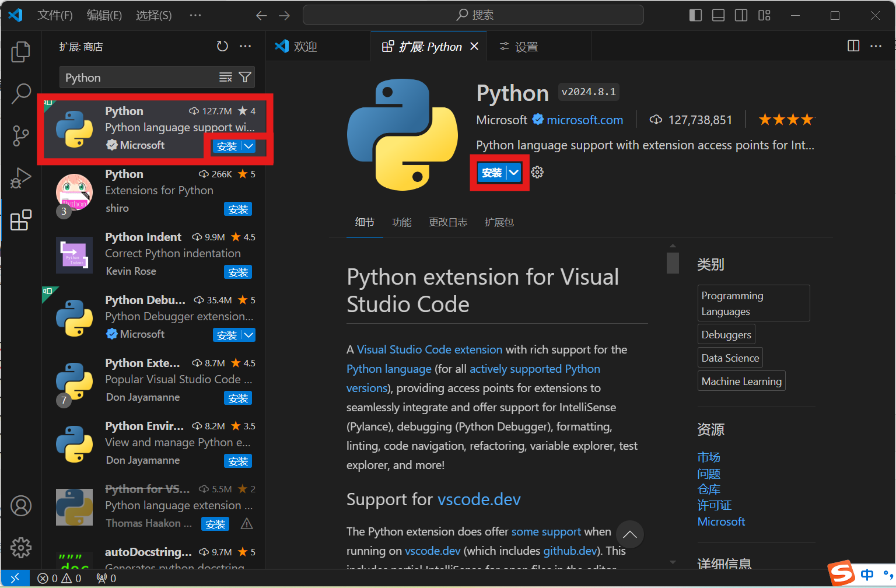Viewport: 896px width, 588px height.
Task: Show errors and warnings in status bar
Action: 60,578
